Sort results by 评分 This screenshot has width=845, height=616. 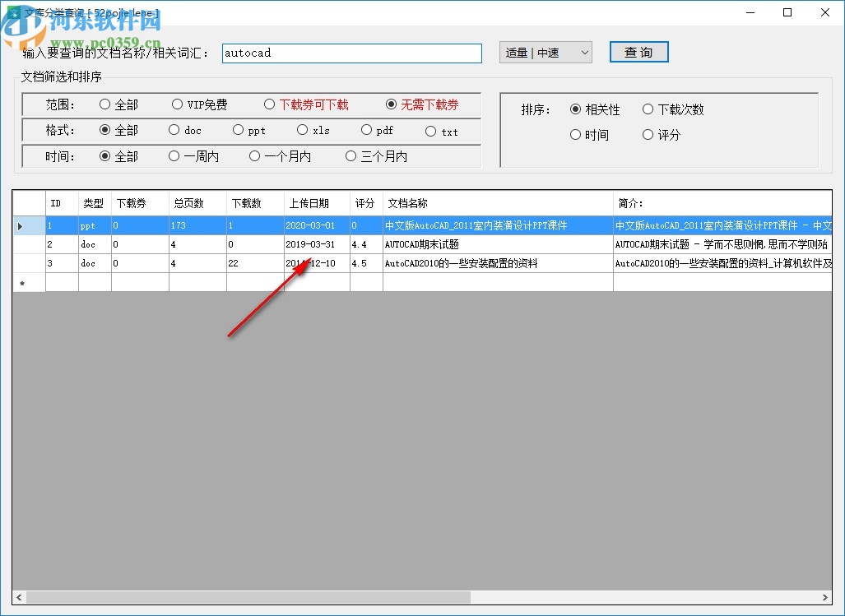tap(647, 135)
